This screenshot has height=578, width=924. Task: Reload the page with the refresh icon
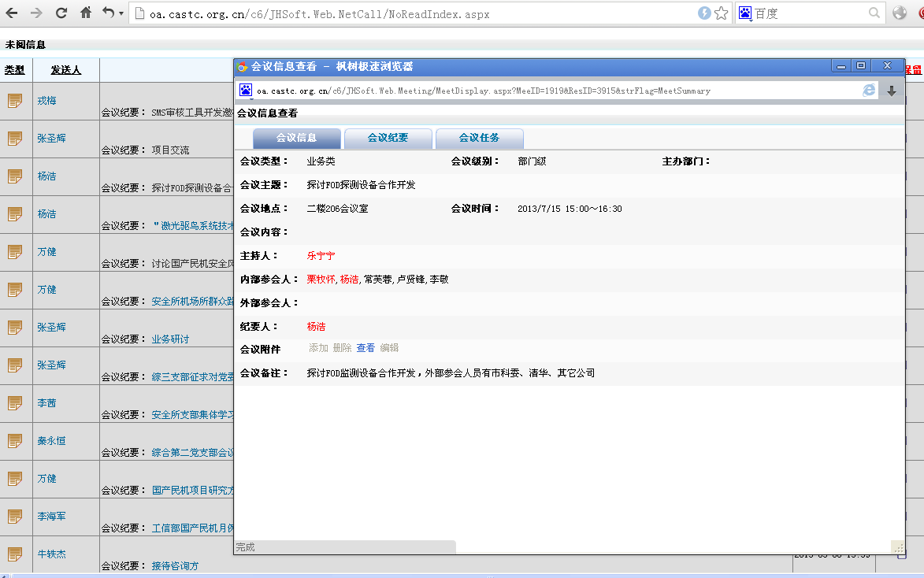[x=61, y=13]
